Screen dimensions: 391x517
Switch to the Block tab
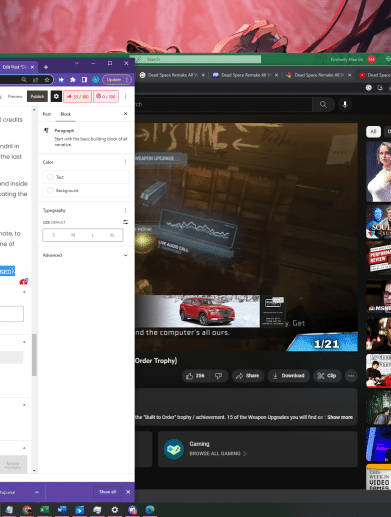click(x=65, y=114)
